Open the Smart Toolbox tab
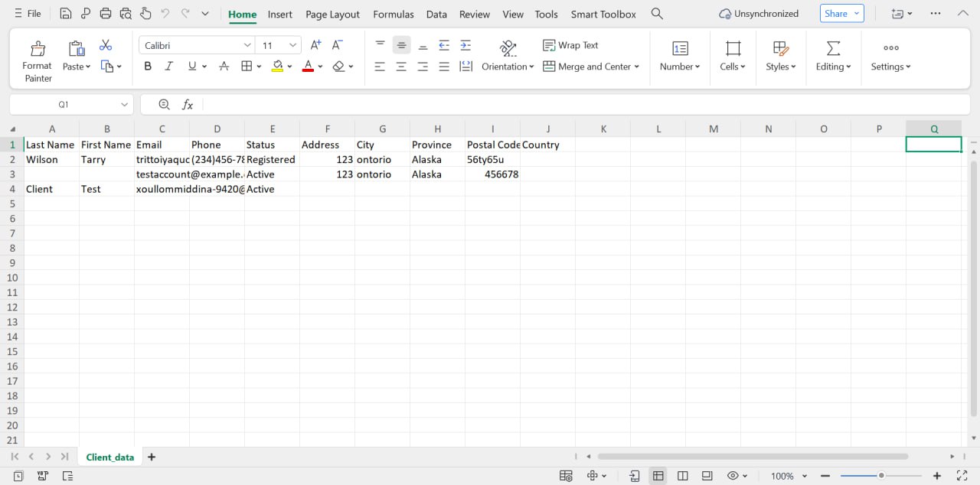 click(x=603, y=14)
